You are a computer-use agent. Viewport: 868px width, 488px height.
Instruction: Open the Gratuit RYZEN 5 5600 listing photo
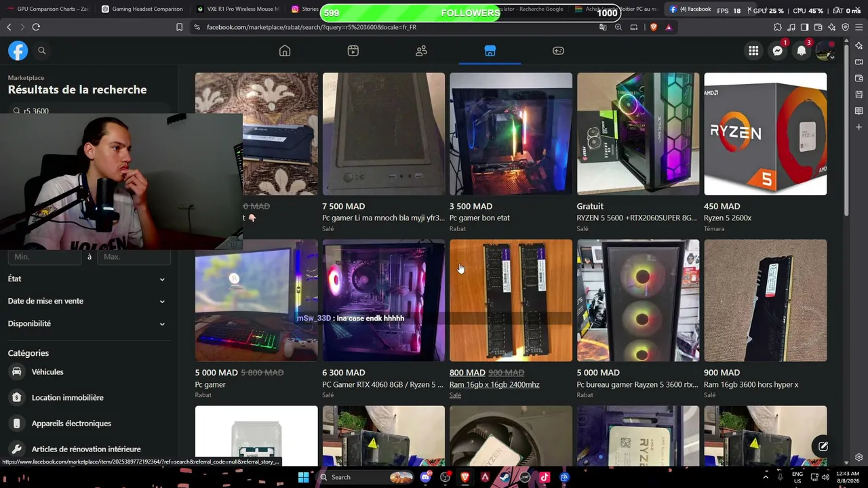coord(638,134)
